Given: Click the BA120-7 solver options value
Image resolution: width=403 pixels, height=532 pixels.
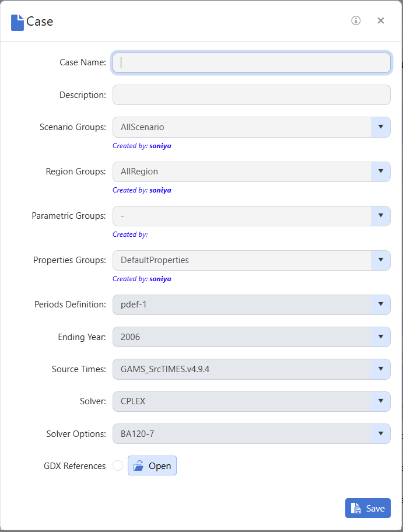Looking at the screenshot, I should [138, 434].
